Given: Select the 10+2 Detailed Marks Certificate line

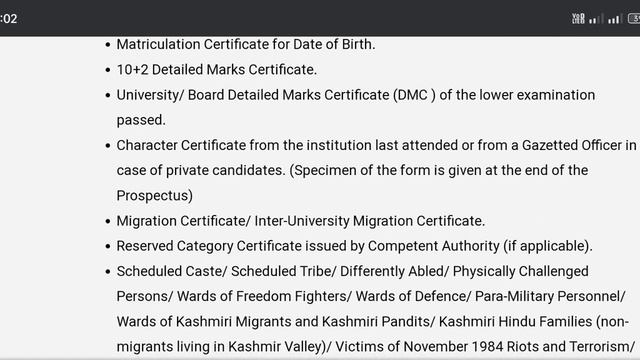Looking at the screenshot, I should [x=217, y=69].
